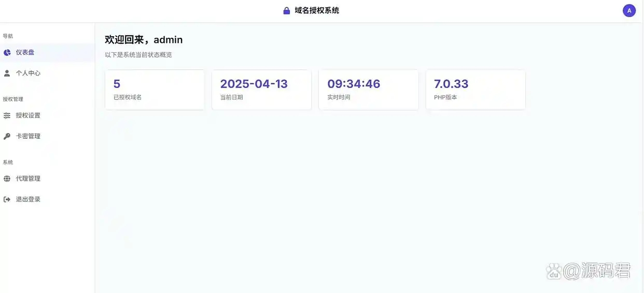644x293 pixels.
Task: Click the globe icon beside 代理管理
Action: [x=7, y=179]
